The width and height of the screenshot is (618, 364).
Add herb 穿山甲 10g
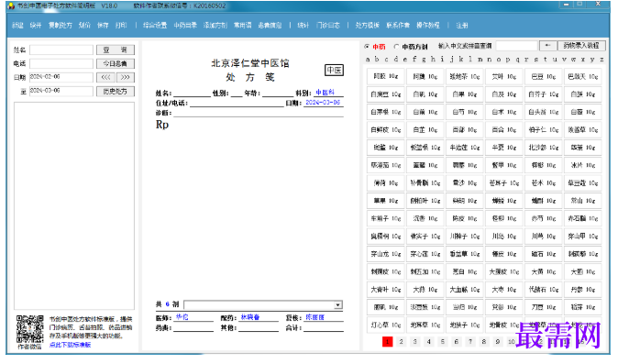coord(583,236)
